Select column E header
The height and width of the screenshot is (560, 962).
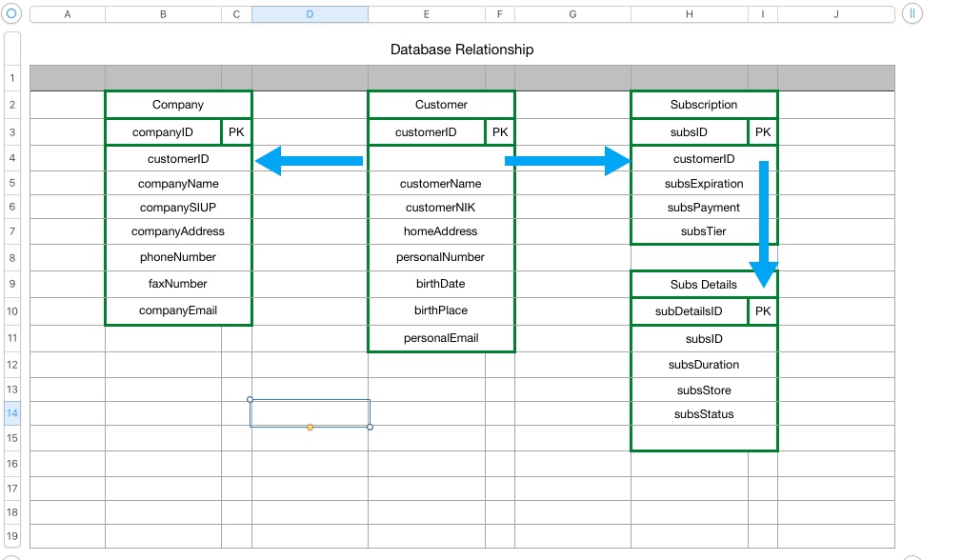[x=427, y=14]
